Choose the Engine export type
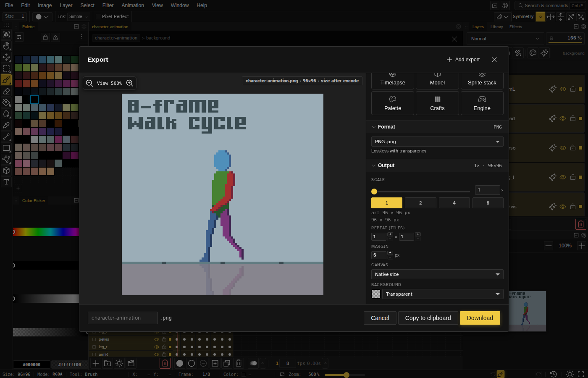The image size is (588, 378). tap(482, 103)
